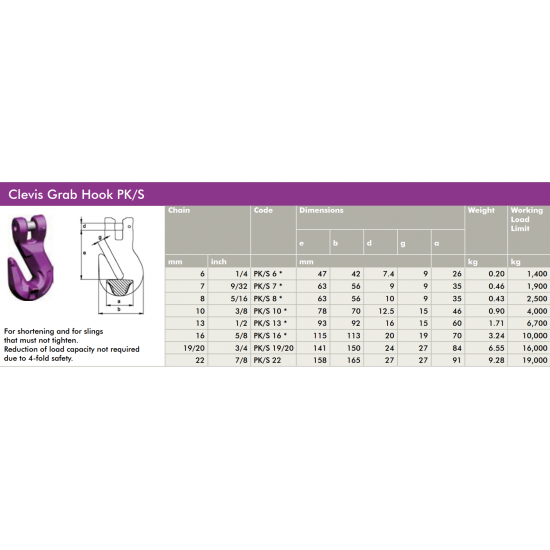Click the purple header color band
Screen dimensions: 550x550
[275, 194]
